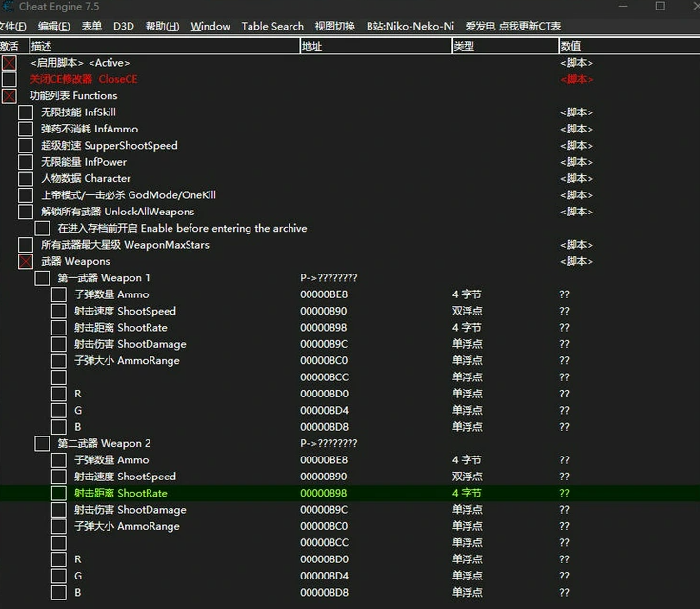The image size is (700, 609).
Task: Disable the CloseCE red script entry
Action: (x=10, y=79)
